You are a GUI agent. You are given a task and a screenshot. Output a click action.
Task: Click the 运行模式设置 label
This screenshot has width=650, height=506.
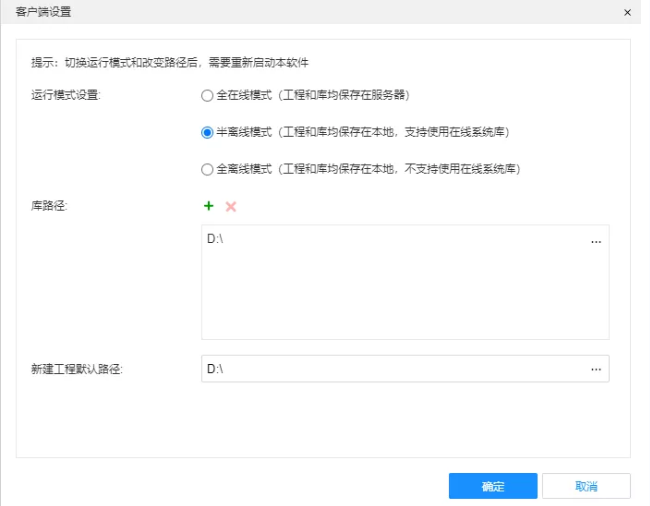[66, 96]
